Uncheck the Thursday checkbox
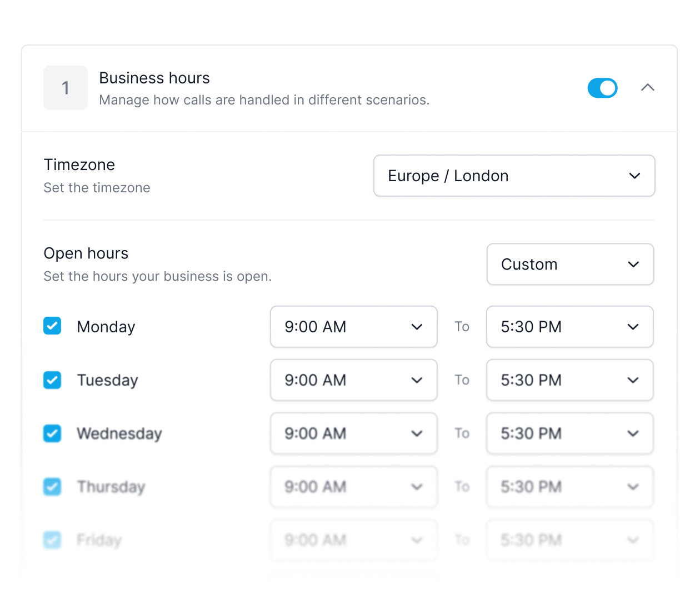 (x=52, y=486)
